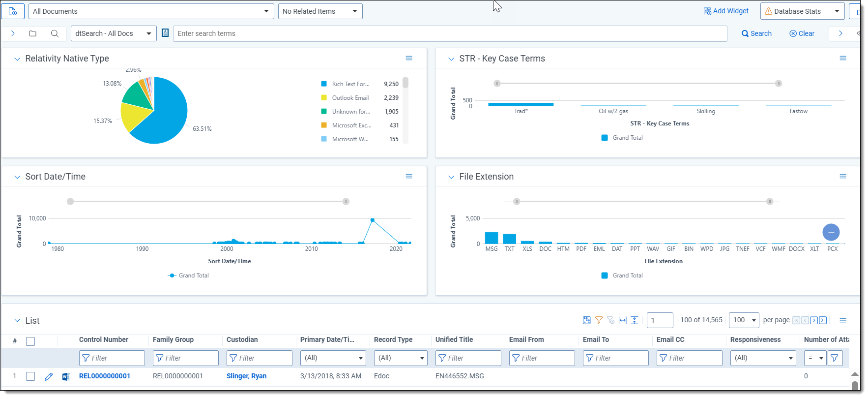Image resolution: width=868 pixels, height=398 pixels.
Task: Toggle the orange filter icon in List toolbar
Action: point(599,320)
